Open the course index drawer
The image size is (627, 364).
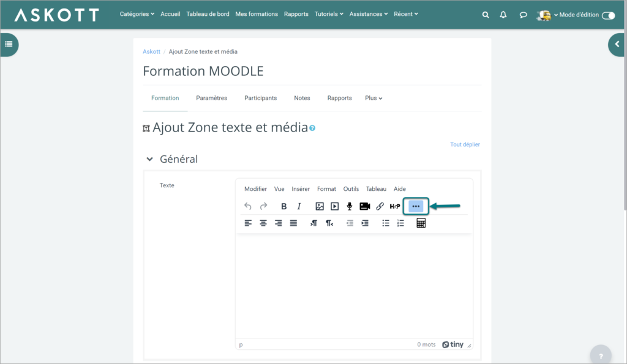9,44
